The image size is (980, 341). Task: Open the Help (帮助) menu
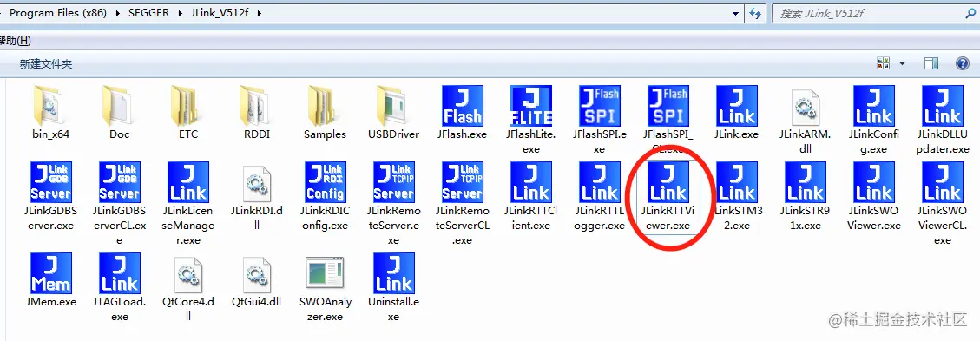point(15,41)
